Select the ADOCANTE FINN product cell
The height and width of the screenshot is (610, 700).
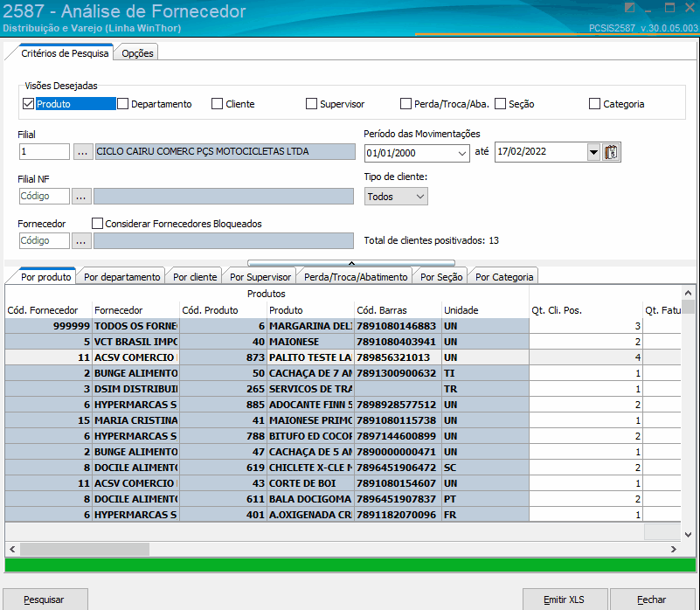(x=310, y=405)
